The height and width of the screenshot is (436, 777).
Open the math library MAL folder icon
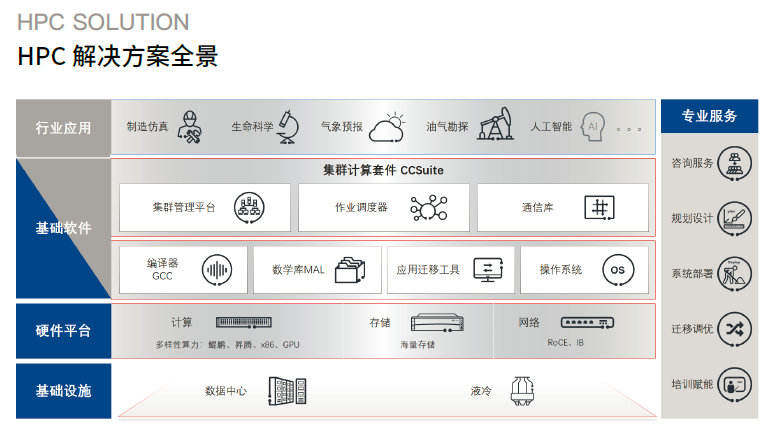coord(350,270)
